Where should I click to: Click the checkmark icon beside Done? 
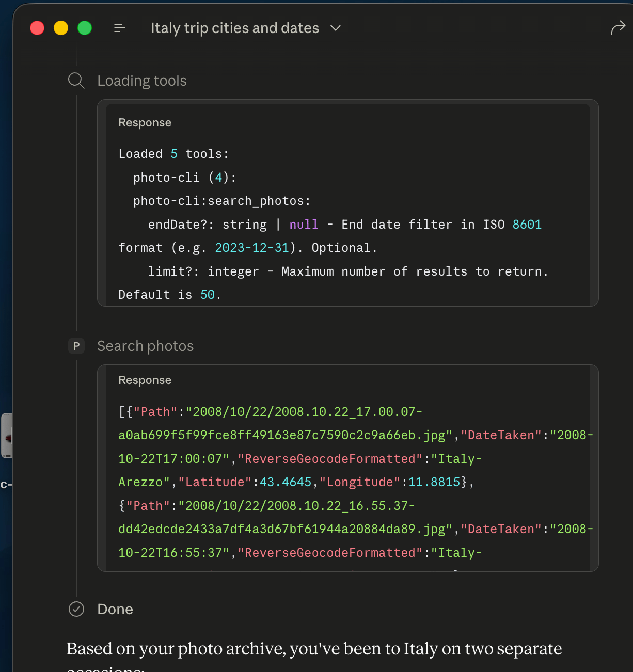tap(76, 609)
